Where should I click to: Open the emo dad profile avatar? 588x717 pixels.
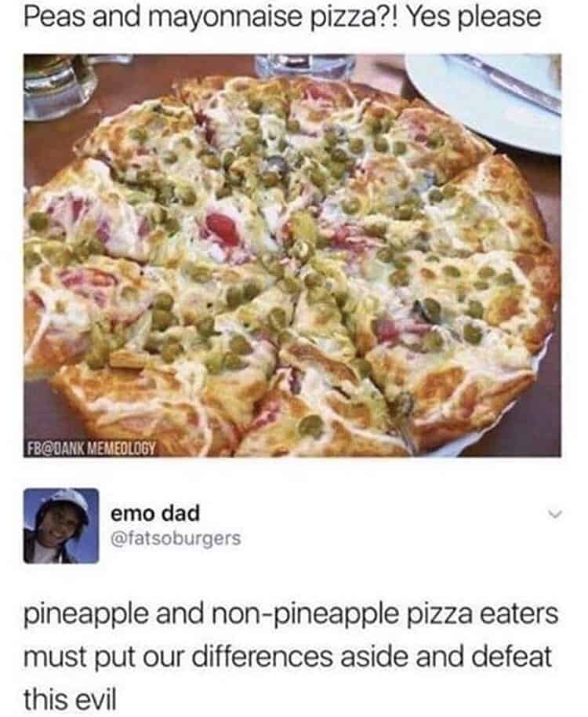click(61, 526)
